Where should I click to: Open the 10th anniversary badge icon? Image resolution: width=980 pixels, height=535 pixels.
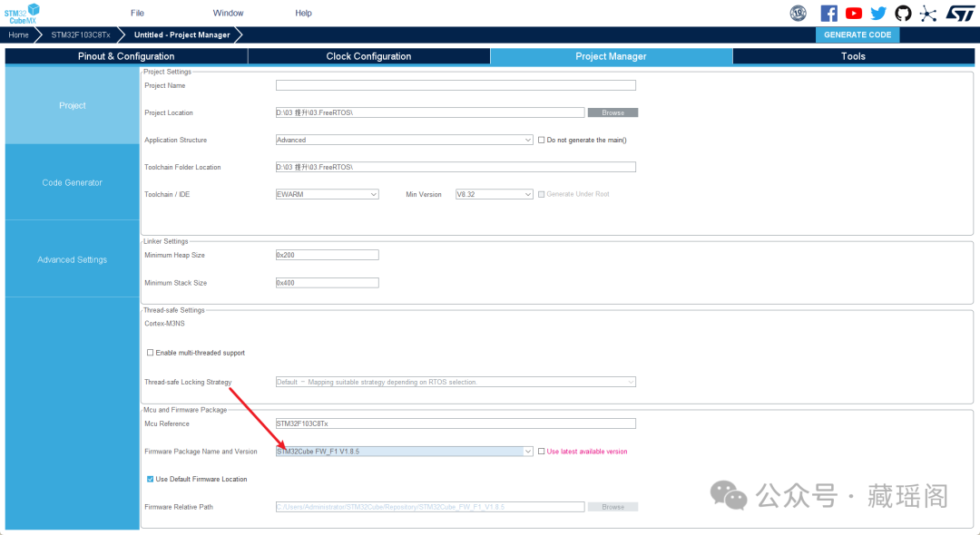799,13
